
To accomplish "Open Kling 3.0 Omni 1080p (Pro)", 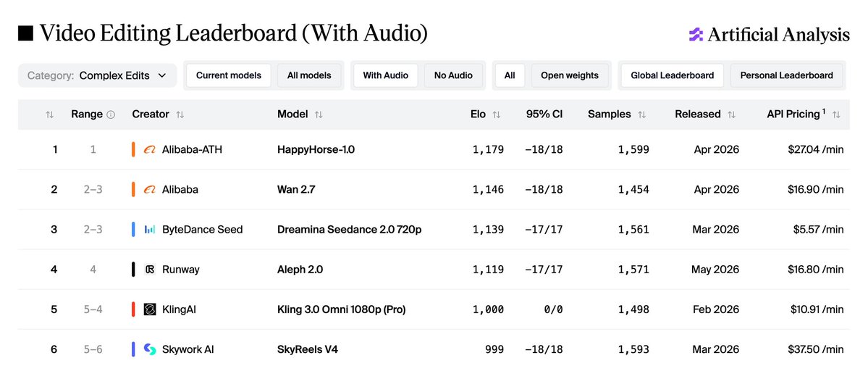I will click(x=342, y=309).
